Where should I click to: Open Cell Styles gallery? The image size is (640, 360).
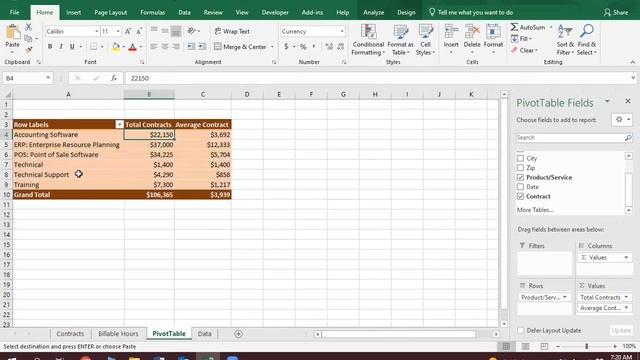[425, 40]
